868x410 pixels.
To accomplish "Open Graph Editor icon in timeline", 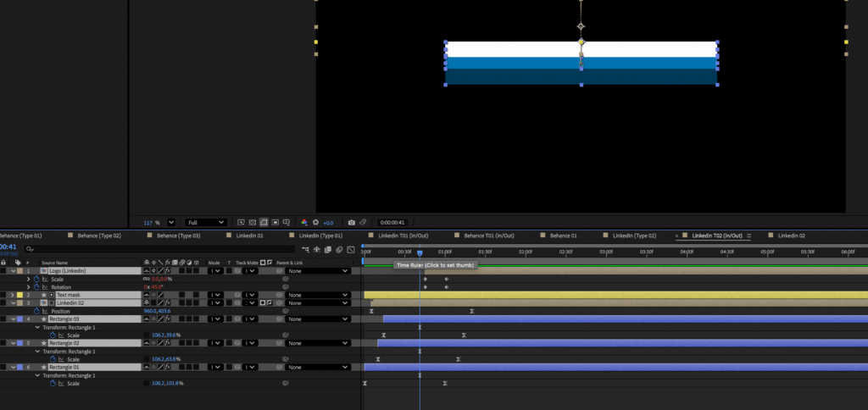I will pyautogui.click(x=350, y=250).
